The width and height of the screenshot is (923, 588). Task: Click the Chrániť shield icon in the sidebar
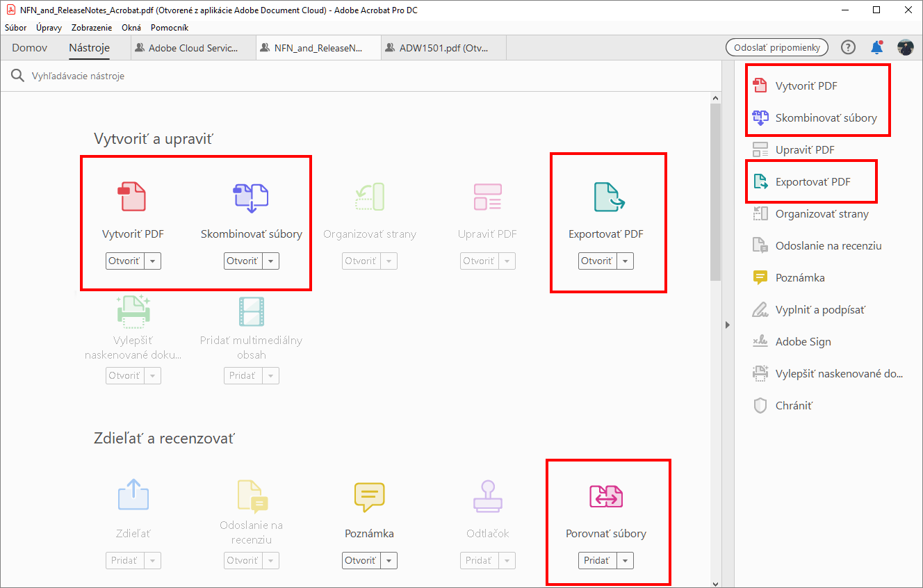pos(760,406)
